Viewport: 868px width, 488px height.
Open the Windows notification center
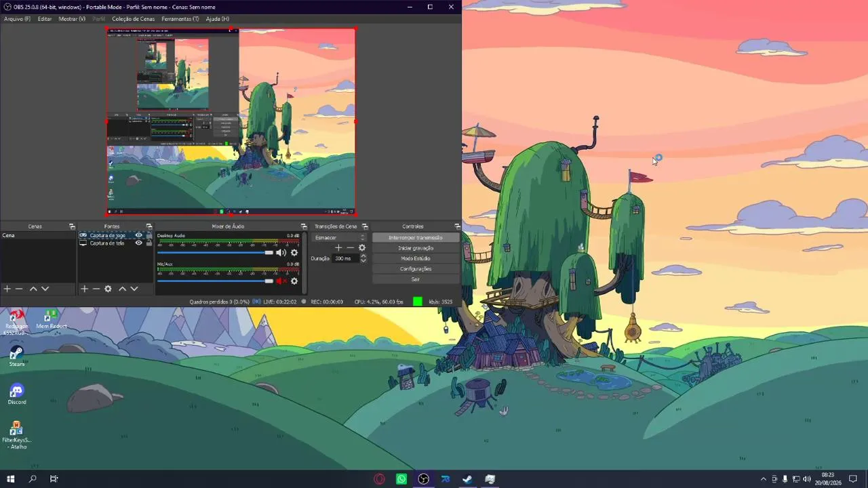(x=853, y=479)
